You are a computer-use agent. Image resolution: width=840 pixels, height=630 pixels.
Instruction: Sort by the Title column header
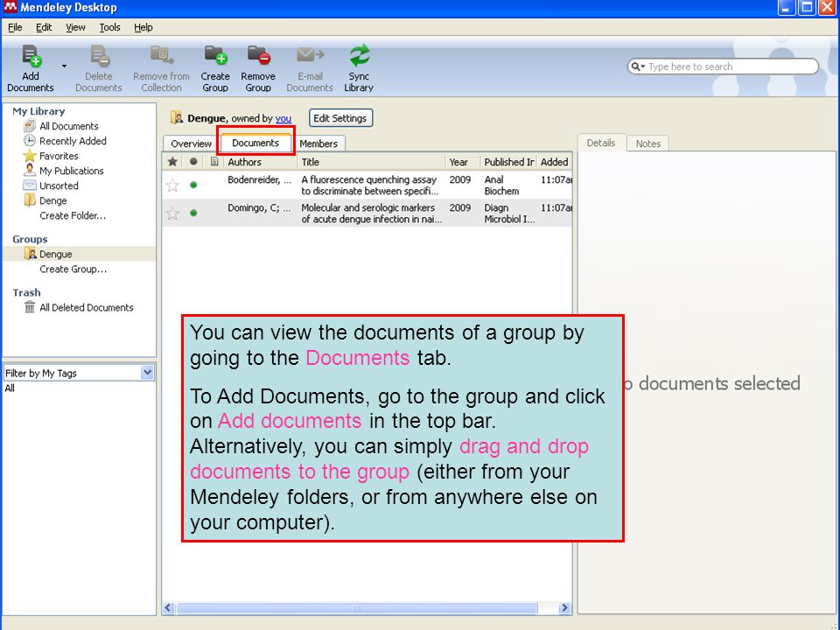[371, 162]
